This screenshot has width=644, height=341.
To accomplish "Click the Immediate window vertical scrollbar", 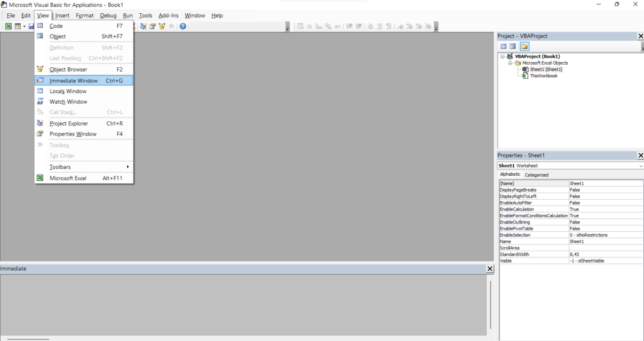I will [x=491, y=305].
